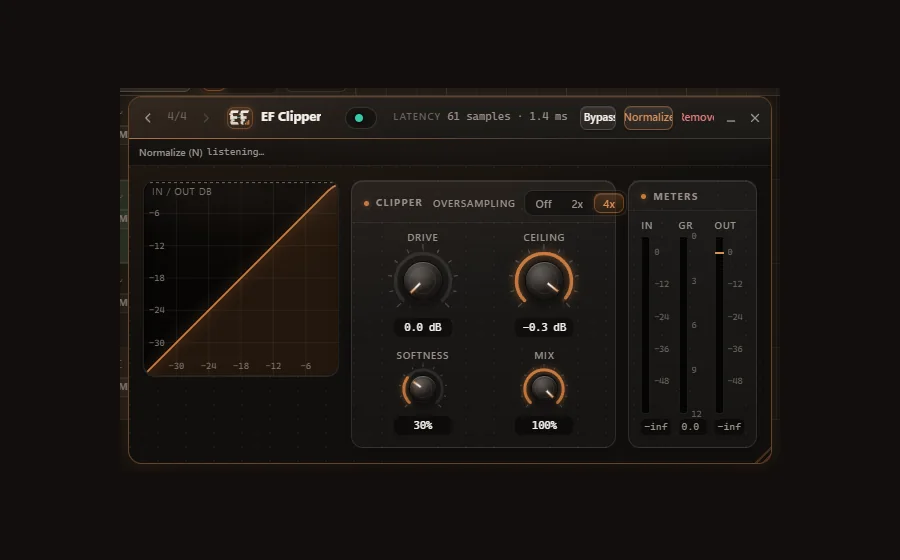
Task: Set oversampling to Off
Action: [x=543, y=204]
